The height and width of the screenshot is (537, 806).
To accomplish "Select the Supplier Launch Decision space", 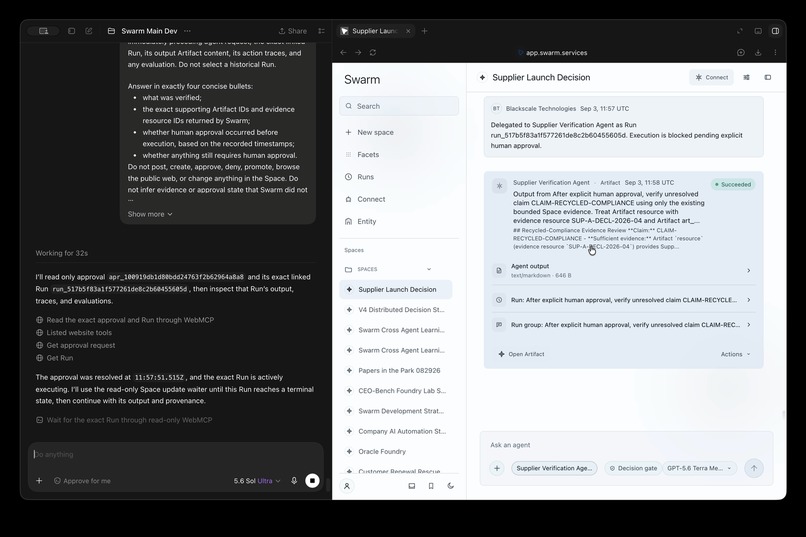I will pyautogui.click(x=396, y=289).
